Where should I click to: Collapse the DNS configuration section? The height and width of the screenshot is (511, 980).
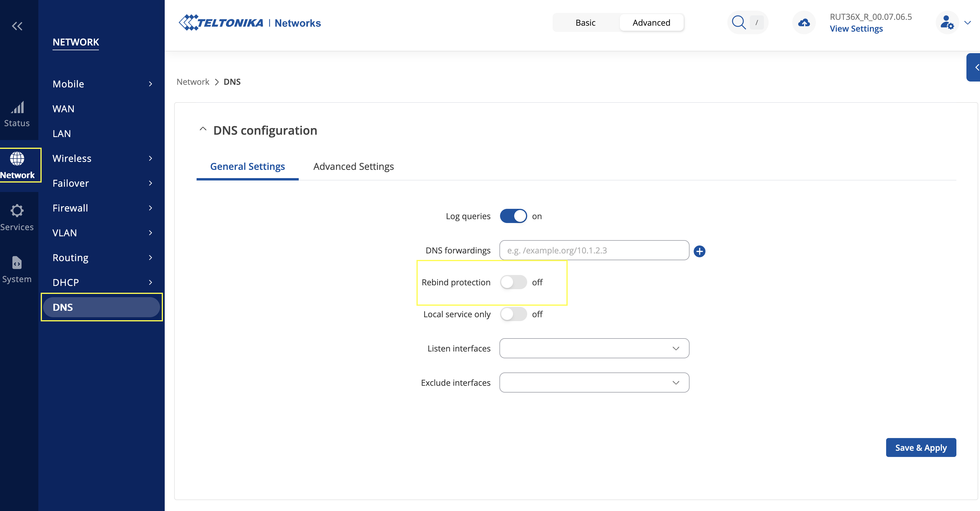point(203,129)
